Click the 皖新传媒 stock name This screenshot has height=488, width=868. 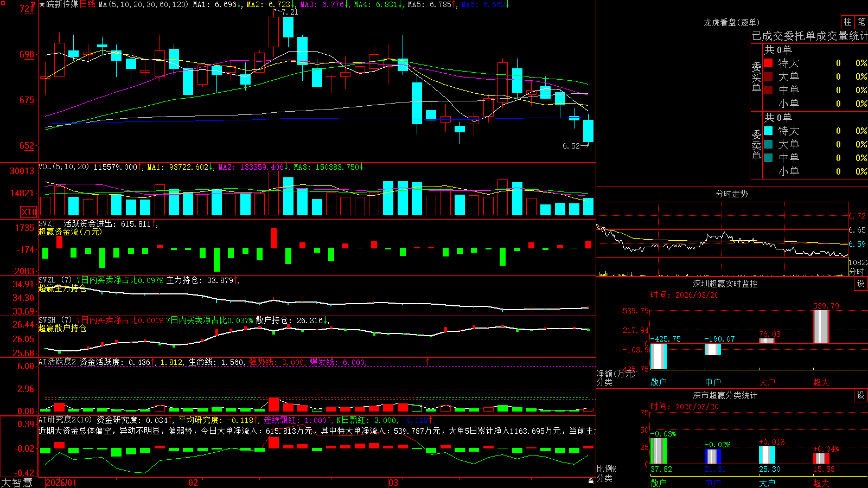(62, 4)
